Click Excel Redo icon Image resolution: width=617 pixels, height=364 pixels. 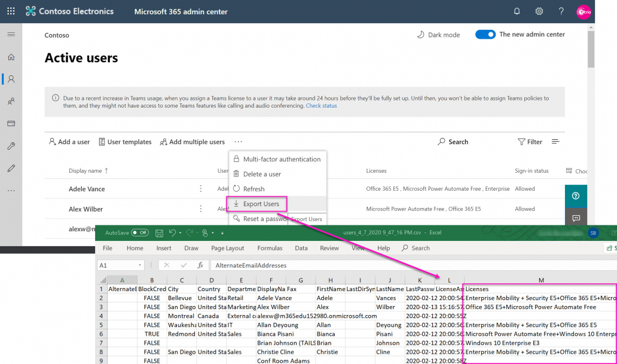190,233
